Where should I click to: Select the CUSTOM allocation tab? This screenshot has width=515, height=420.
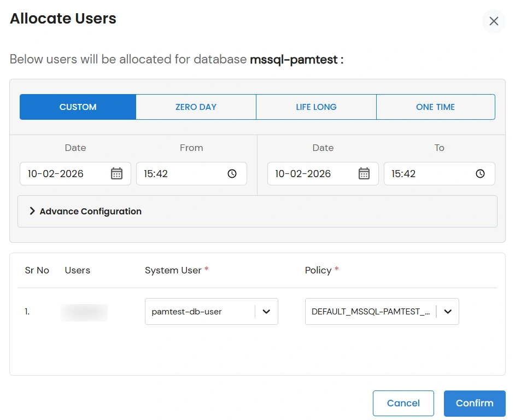78,107
